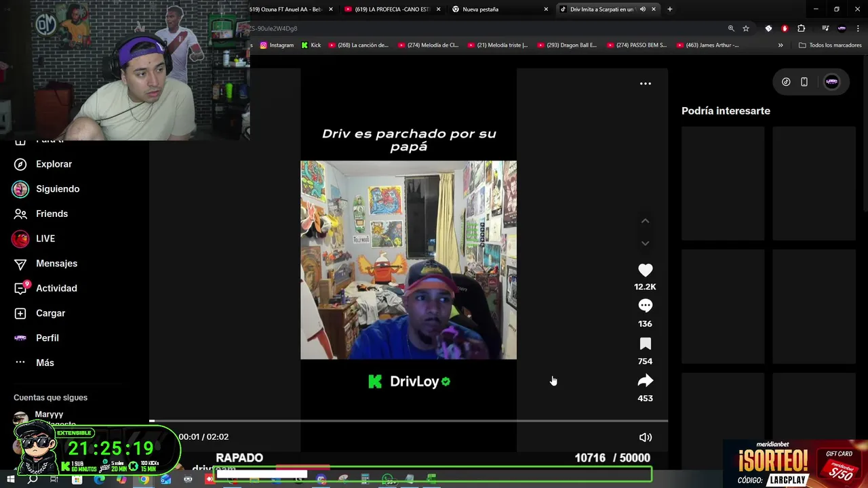This screenshot has width=868, height=488.
Task: Click the address bar URL
Action: coord(274,28)
